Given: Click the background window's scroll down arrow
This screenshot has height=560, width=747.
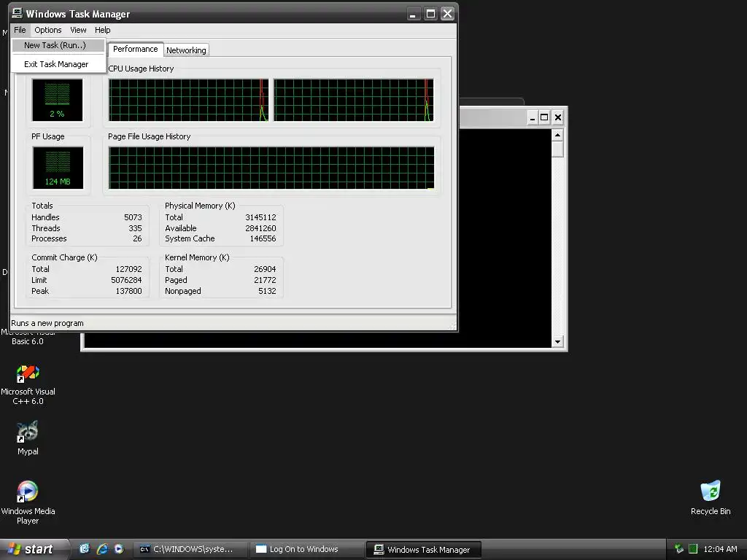Looking at the screenshot, I should (x=557, y=341).
